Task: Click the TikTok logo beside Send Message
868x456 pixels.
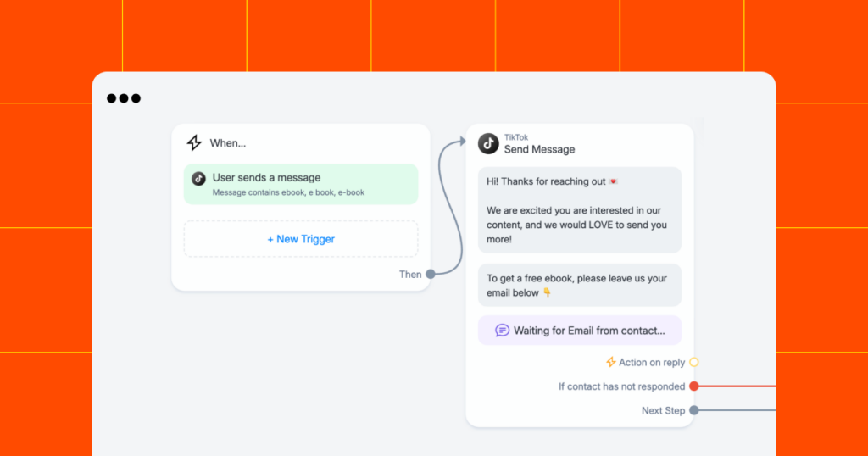Action: point(488,144)
